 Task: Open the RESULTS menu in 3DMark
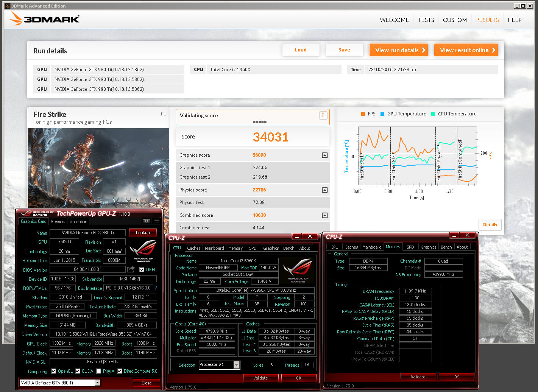pos(487,20)
